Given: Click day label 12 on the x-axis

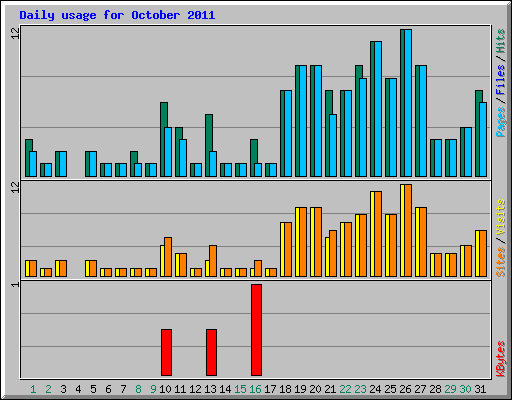Looking at the screenshot, I should pyautogui.click(x=195, y=389).
